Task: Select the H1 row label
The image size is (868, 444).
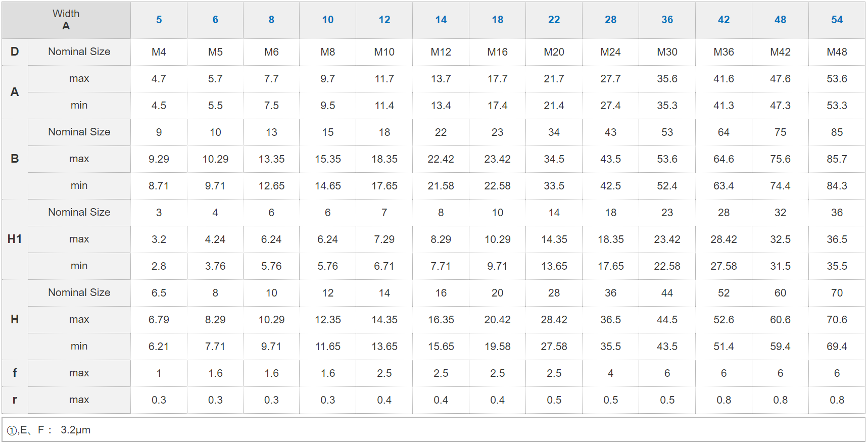Action: [x=15, y=239]
